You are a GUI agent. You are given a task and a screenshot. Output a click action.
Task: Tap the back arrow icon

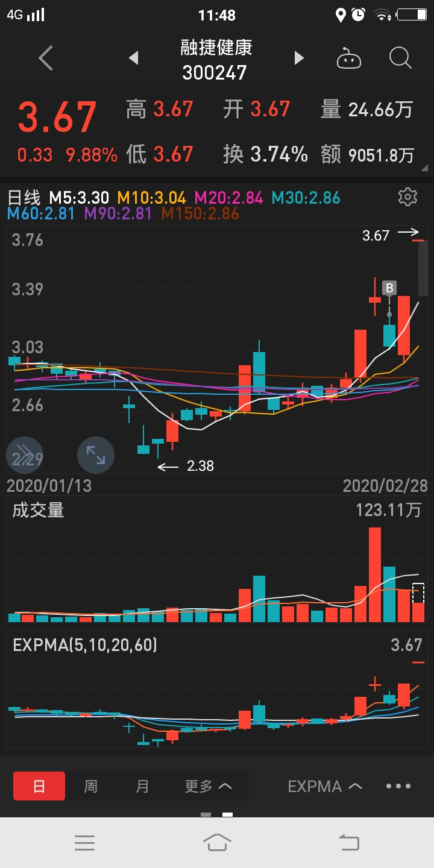point(46,58)
